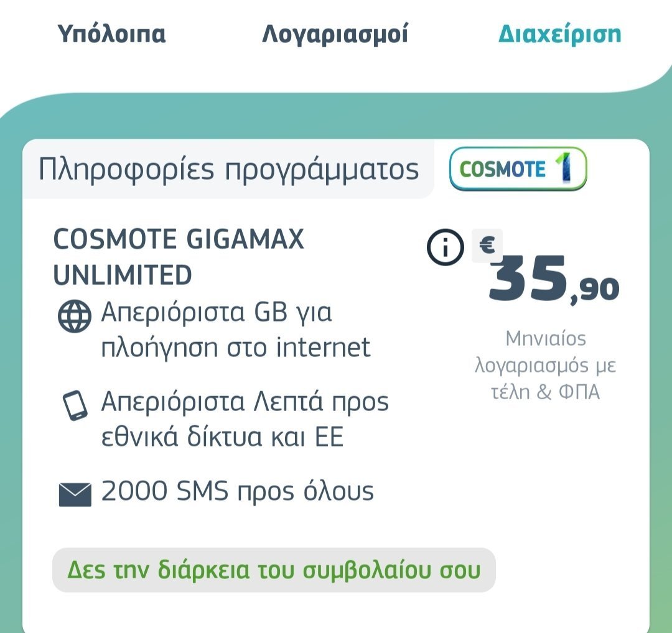Tap the COSMOTE 1 badge

coord(518,169)
